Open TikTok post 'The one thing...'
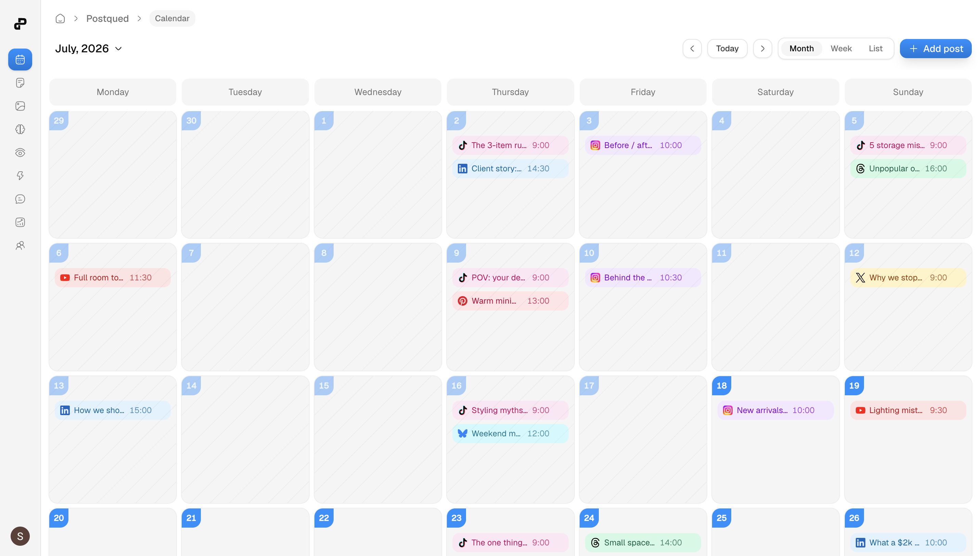980x556 pixels. pyautogui.click(x=510, y=543)
